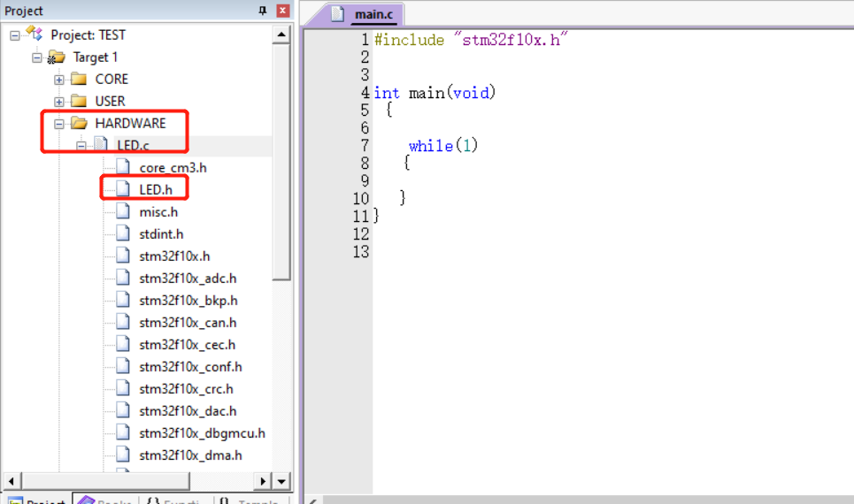Collapse the LED.c file node
This screenshot has width=854, height=504.
(81, 145)
